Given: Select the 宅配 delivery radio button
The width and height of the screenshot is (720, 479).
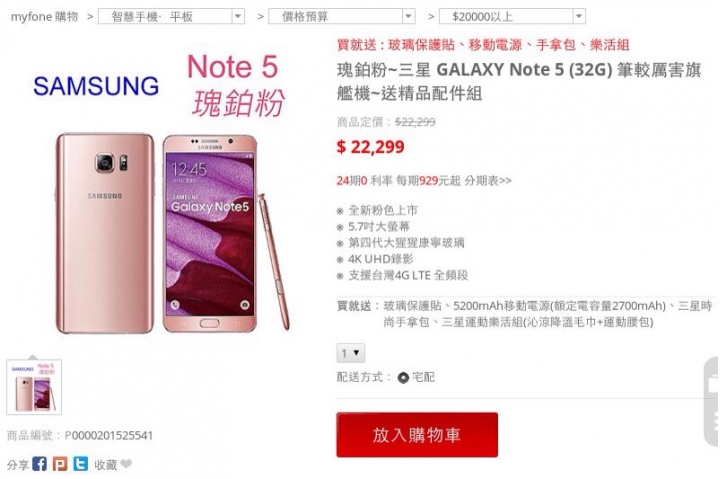Looking at the screenshot, I should click(403, 378).
